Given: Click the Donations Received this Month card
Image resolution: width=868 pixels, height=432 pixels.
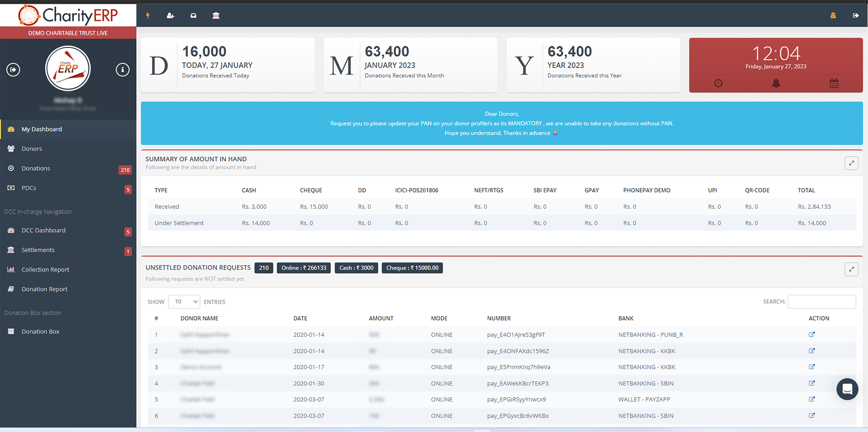Looking at the screenshot, I should (410, 65).
